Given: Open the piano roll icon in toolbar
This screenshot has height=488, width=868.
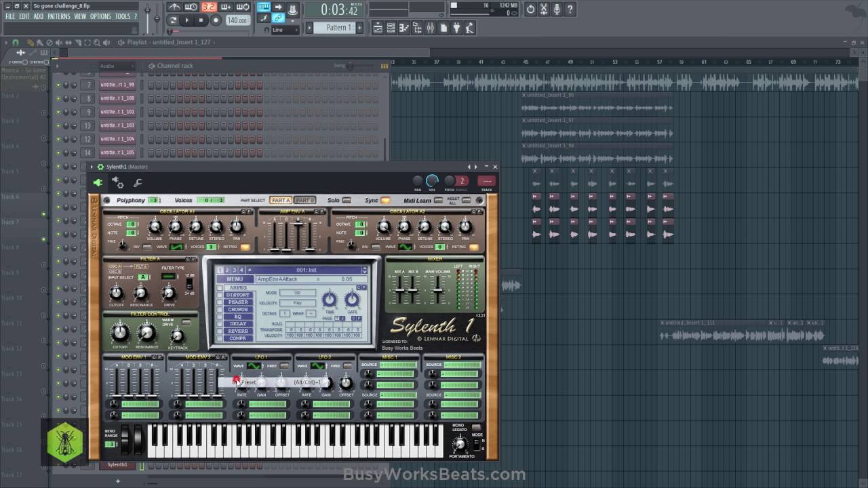Looking at the screenshot, I should 404,28.
